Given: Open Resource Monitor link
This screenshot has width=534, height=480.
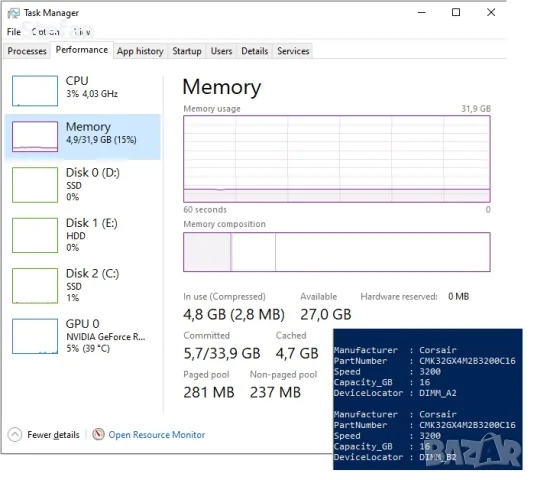Looking at the screenshot, I should (x=157, y=435).
